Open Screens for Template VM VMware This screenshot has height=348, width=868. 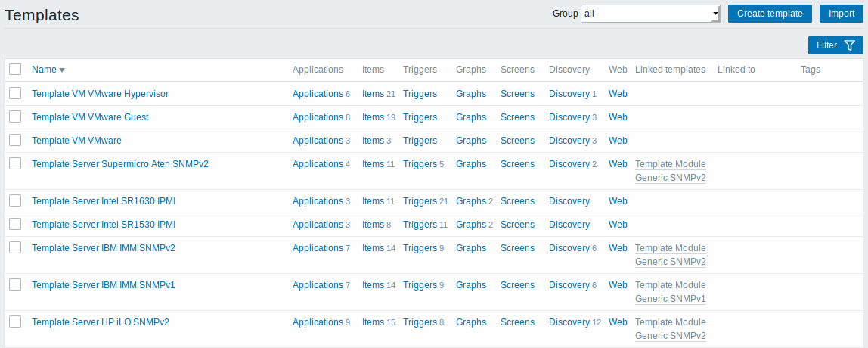point(518,140)
